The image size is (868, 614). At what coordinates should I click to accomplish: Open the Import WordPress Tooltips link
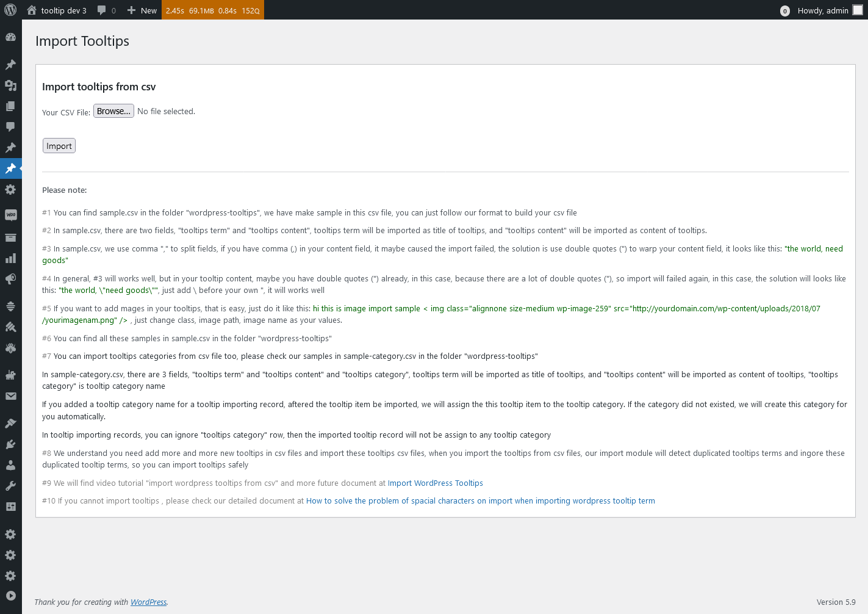coord(436,483)
